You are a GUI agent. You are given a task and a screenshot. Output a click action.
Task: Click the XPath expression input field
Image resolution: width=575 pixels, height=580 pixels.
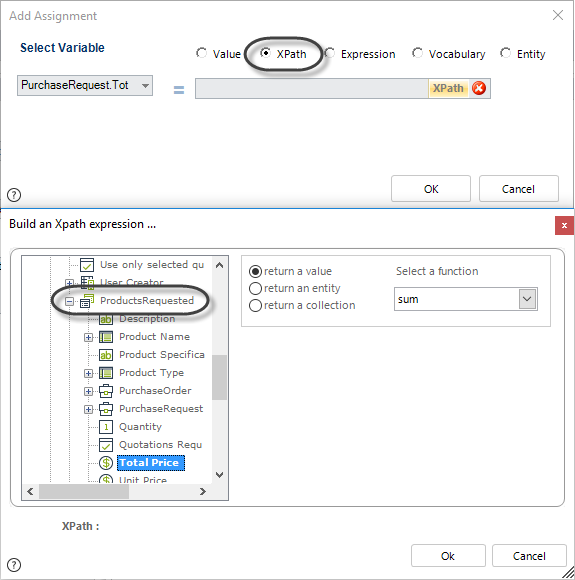pyautogui.click(x=312, y=88)
